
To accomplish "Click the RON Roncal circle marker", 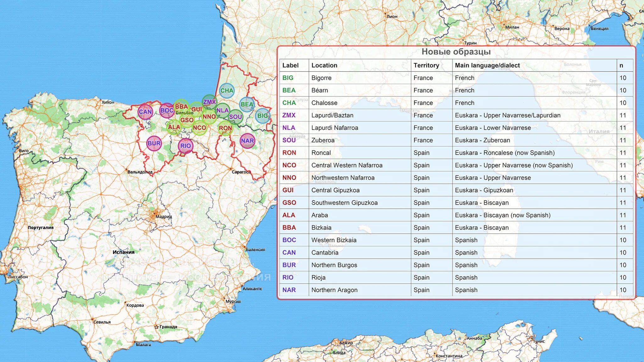I will point(225,128).
